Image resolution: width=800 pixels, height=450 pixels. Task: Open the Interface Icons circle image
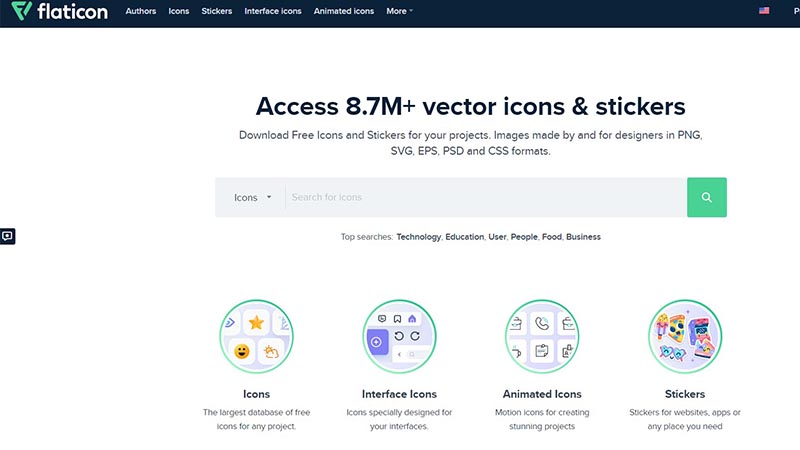pyautogui.click(x=399, y=336)
